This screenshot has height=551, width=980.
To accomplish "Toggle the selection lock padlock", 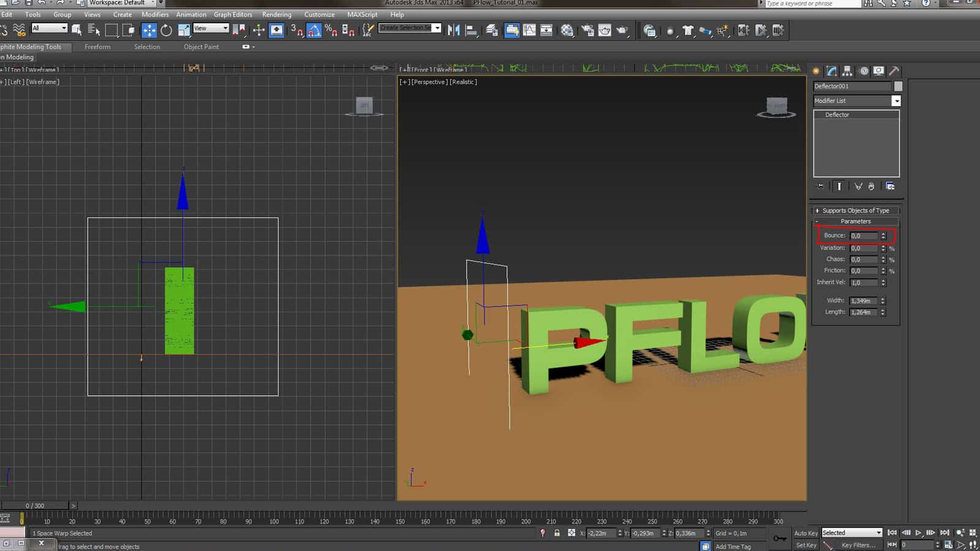I will 557,533.
